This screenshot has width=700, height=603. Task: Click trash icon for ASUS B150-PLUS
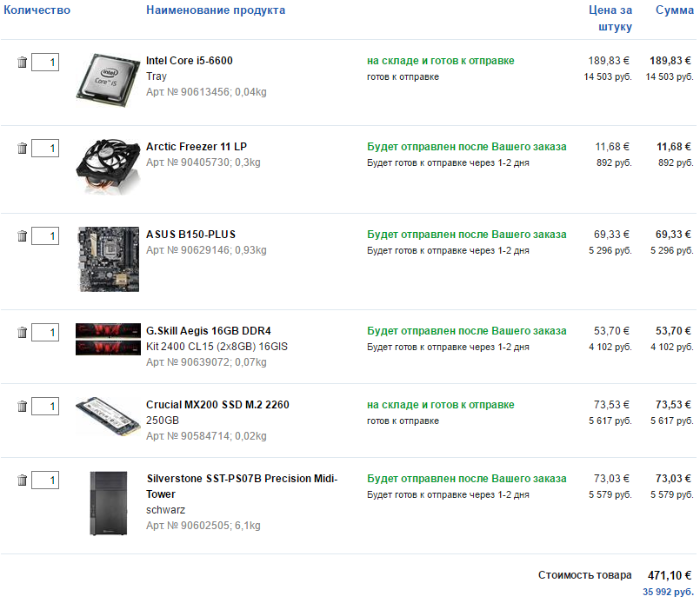pos(22,236)
